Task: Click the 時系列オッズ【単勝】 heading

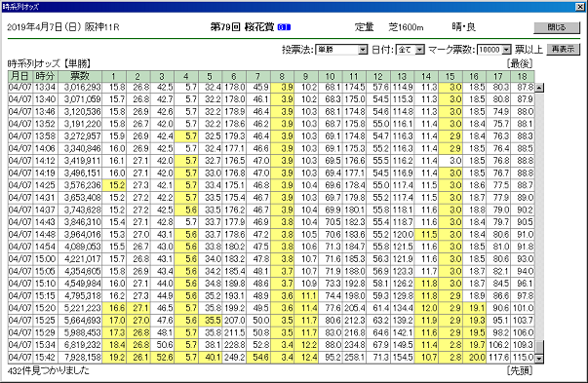Action: point(49,63)
